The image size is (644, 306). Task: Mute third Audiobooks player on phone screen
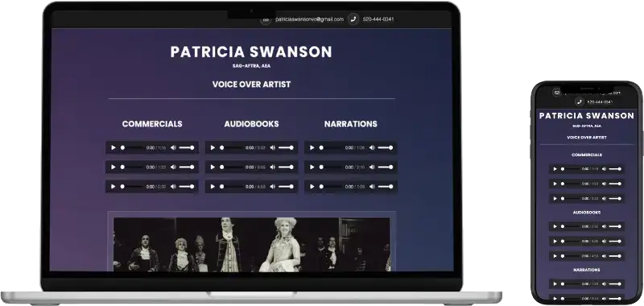[x=604, y=256]
